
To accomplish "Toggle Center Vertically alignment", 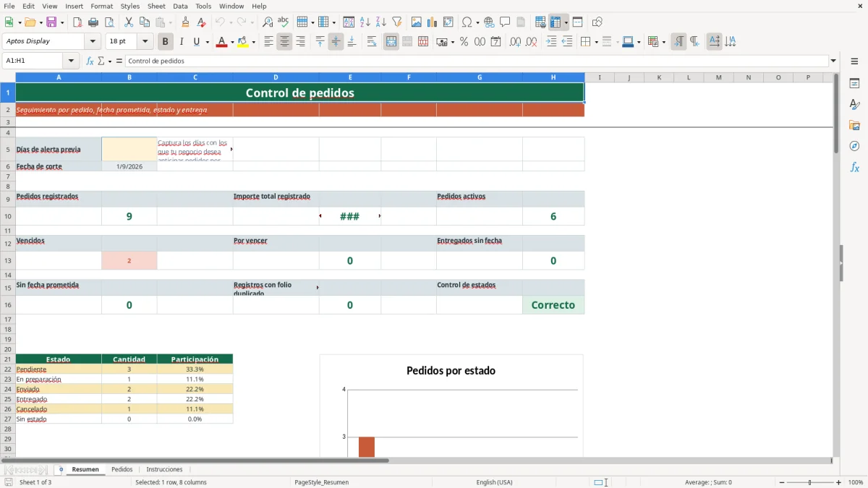I will (336, 42).
